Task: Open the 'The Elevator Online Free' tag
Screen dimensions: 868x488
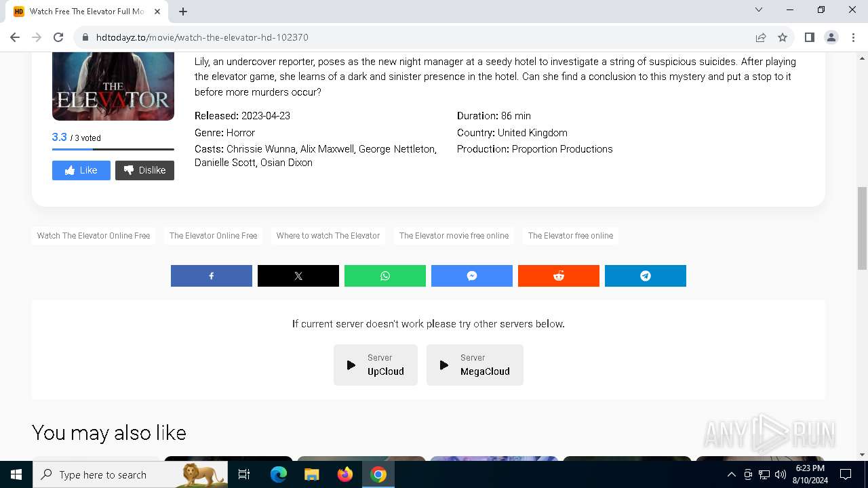Action: click(x=214, y=236)
